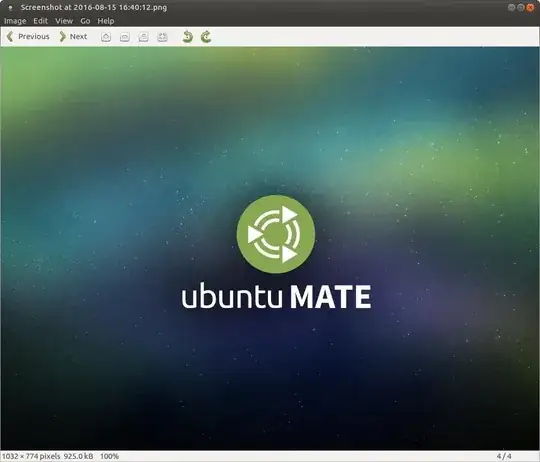
Task: Click the 4 / 4 image counter
Action: (x=504, y=456)
